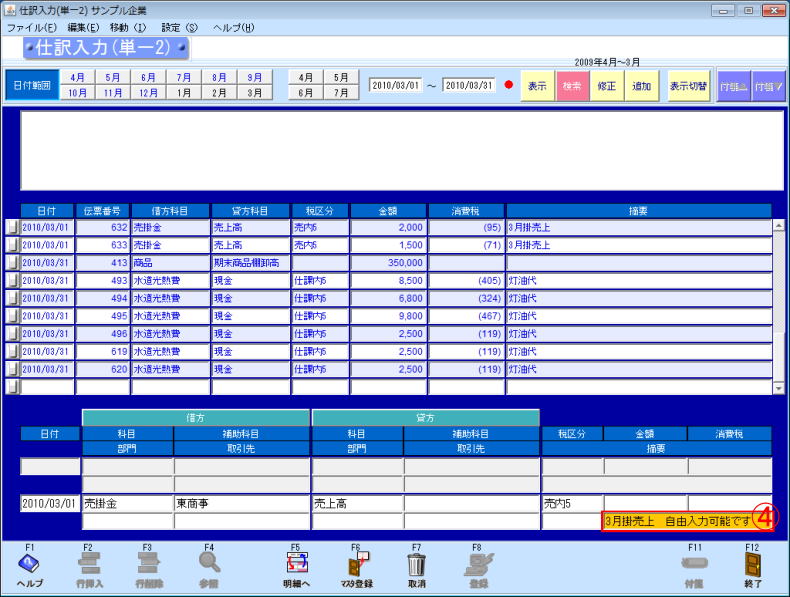Image resolution: width=790 pixels, height=597 pixels.
Task: Click debit account field 売掛金 in entry form
Action: click(127, 503)
